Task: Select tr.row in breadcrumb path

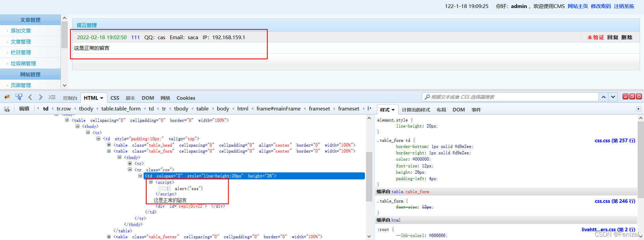Action: (x=64, y=109)
